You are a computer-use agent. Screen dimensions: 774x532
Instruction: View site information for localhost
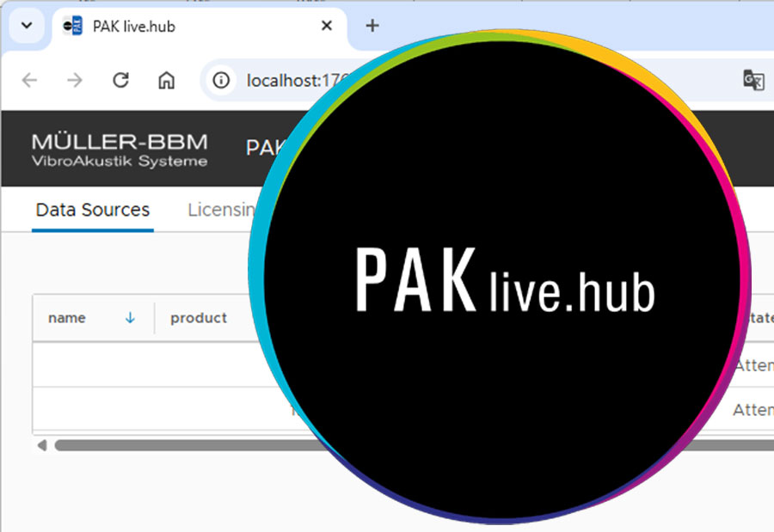[222, 81]
